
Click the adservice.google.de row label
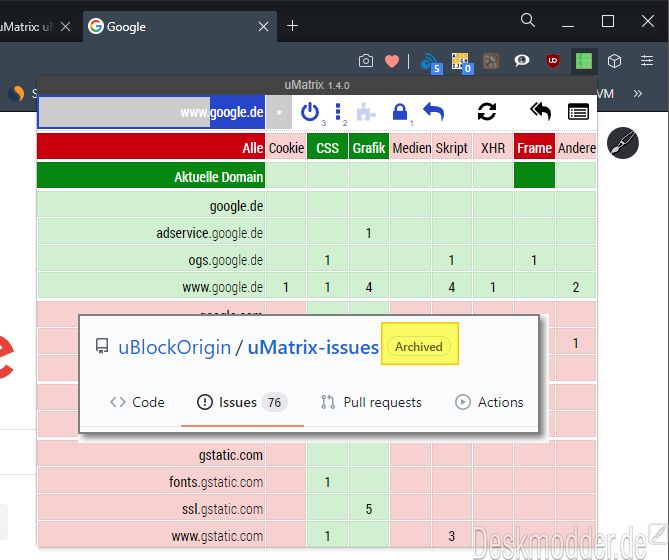click(x=151, y=232)
